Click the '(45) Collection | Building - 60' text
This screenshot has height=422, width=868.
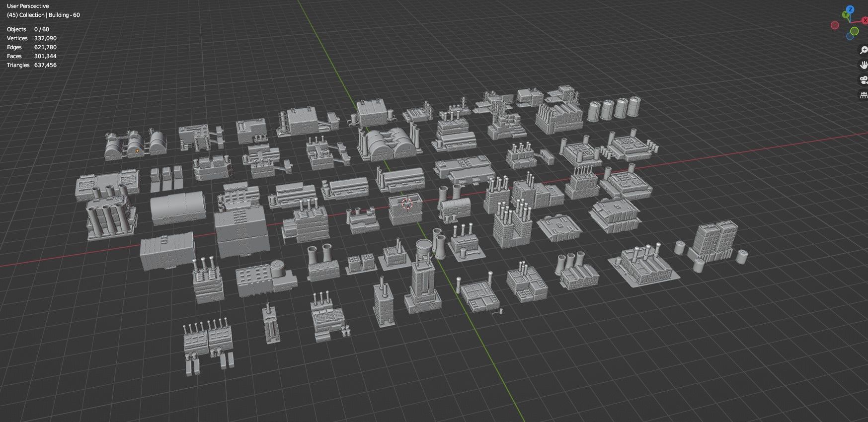(43, 15)
